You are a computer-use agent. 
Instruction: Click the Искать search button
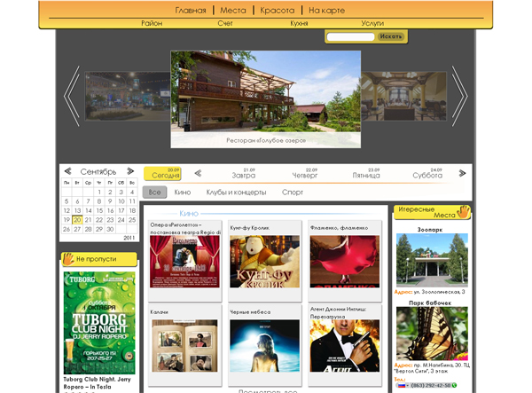click(390, 36)
